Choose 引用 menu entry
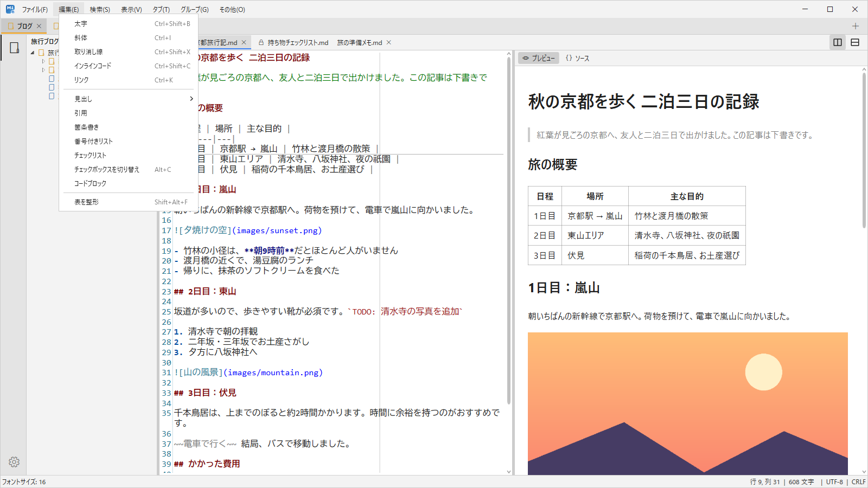 click(128, 113)
